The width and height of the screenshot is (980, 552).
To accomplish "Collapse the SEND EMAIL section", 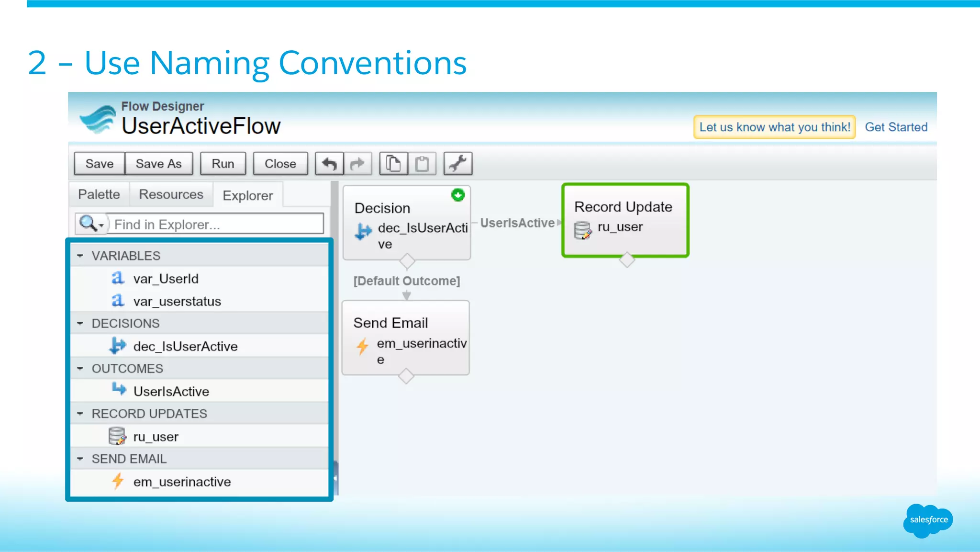I will click(x=80, y=459).
